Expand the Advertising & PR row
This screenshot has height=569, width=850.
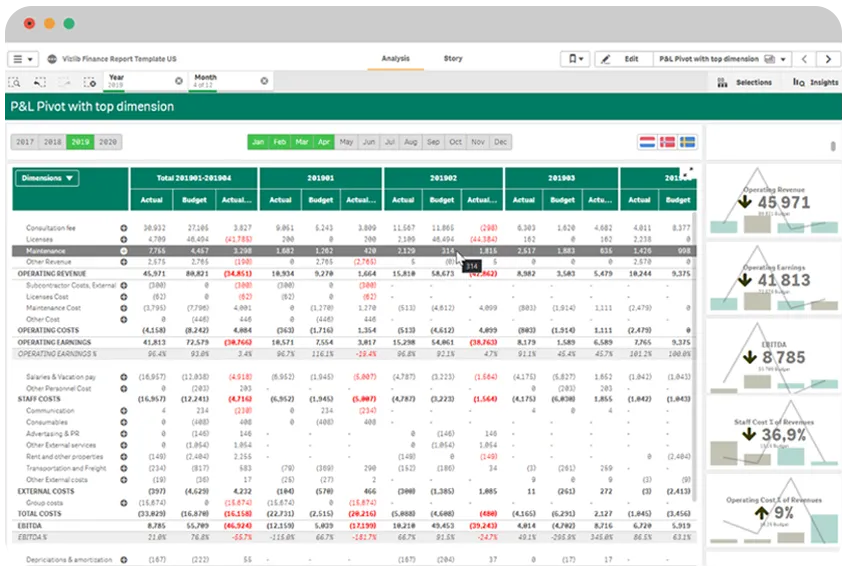tap(124, 435)
